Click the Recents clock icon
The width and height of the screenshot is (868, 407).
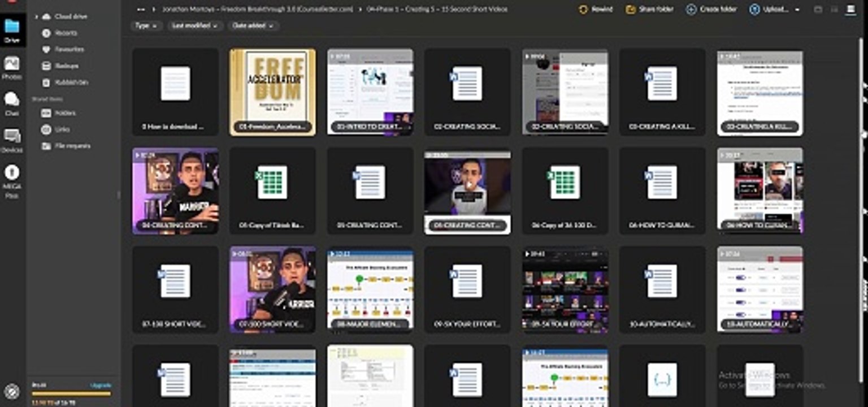(46, 33)
